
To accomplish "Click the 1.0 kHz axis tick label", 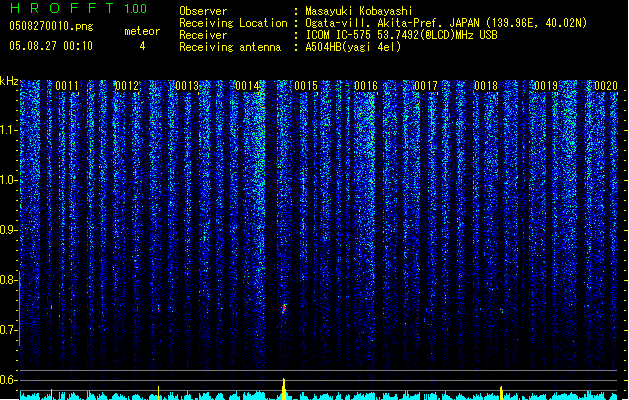I will point(9,180).
